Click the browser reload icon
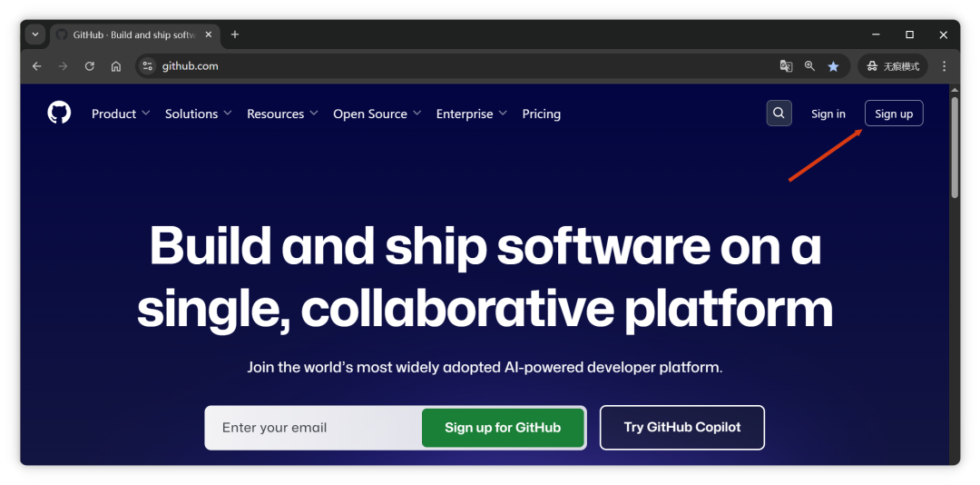 pos(90,66)
